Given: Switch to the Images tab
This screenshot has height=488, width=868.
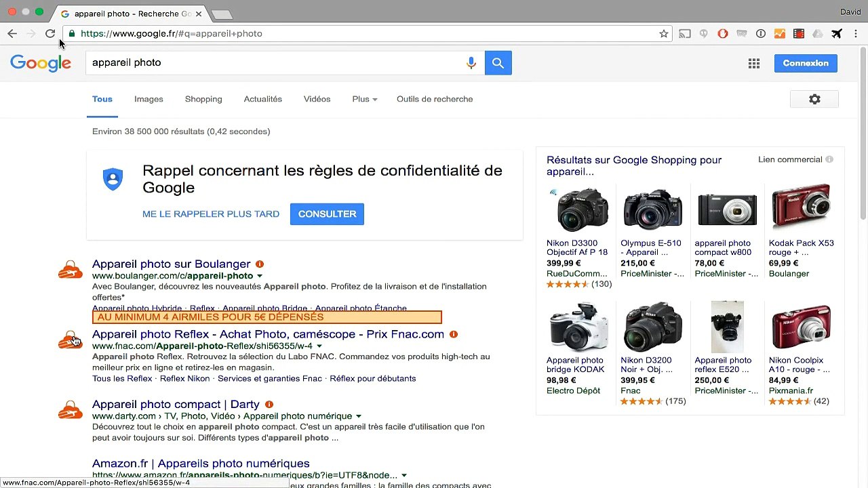Looking at the screenshot, I should (x=149, y=99).
